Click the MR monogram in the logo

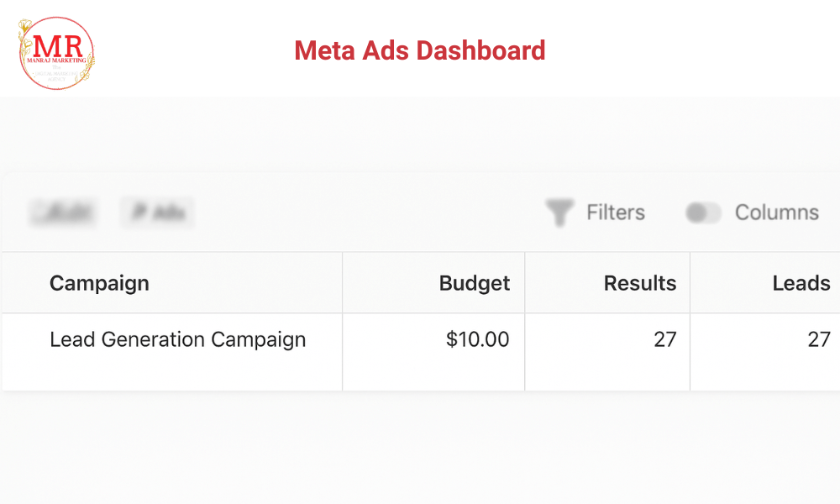pos(55,44)
